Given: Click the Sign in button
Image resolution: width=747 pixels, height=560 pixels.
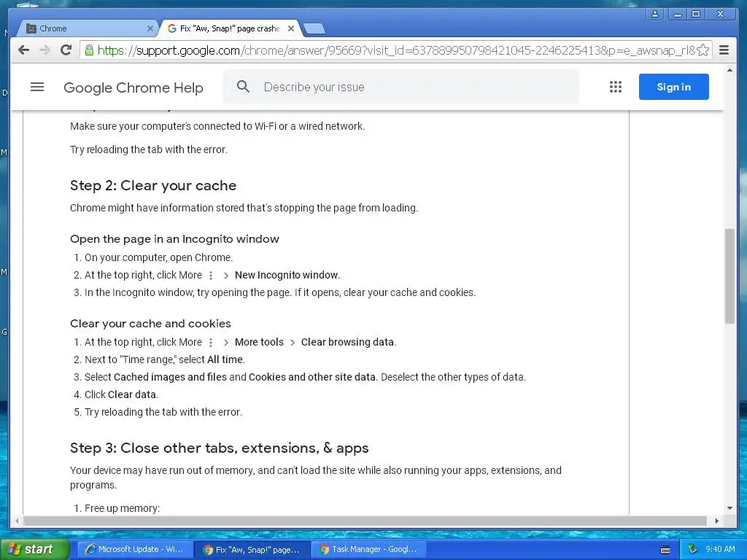Looking at the screenshot, I should coord(673,87).
